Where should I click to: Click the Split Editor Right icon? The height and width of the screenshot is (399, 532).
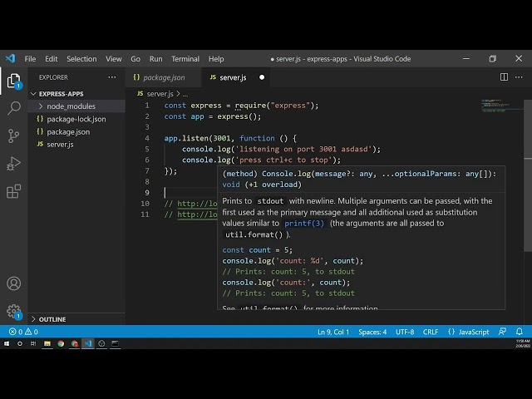pos(505,77)
